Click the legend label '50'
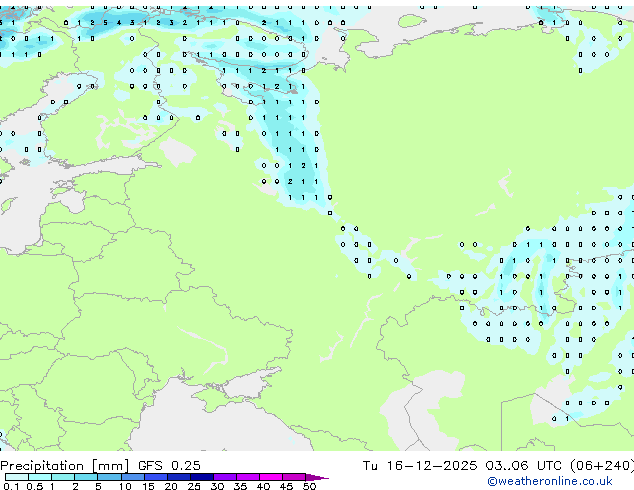The height and width of the screenshot is (490, 634). (x=310, y=486)
